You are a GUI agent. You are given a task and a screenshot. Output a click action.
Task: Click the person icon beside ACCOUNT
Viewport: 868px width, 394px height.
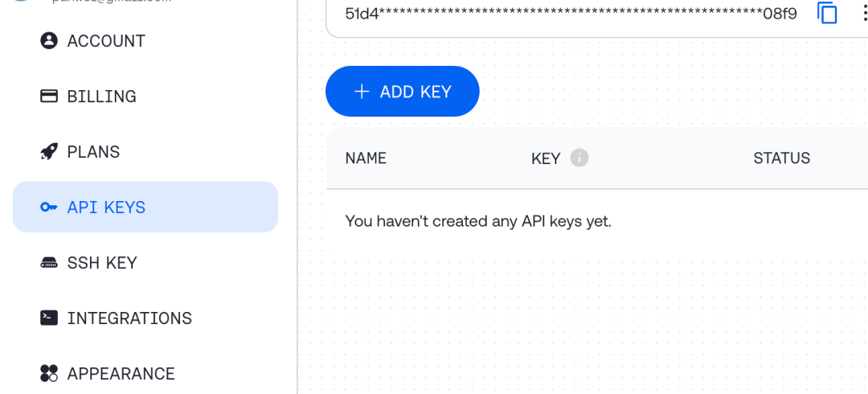click(x=49, y=40)
